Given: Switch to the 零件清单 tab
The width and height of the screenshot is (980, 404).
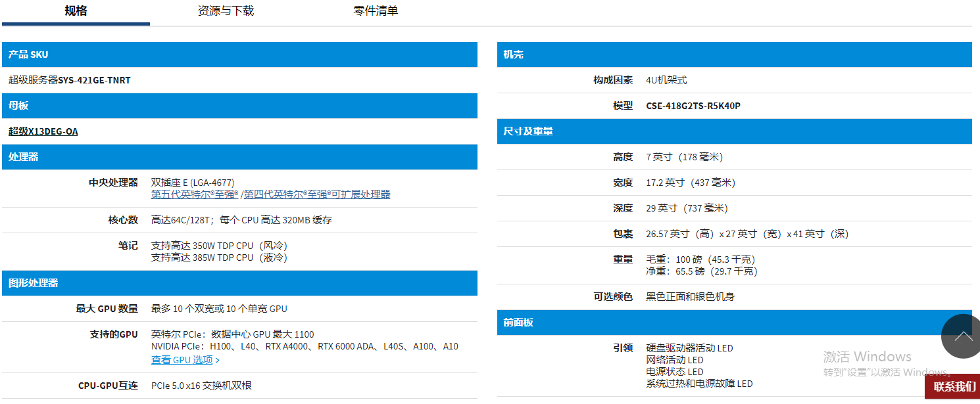Looking at the screenshot, I should (x=375, y=11).
